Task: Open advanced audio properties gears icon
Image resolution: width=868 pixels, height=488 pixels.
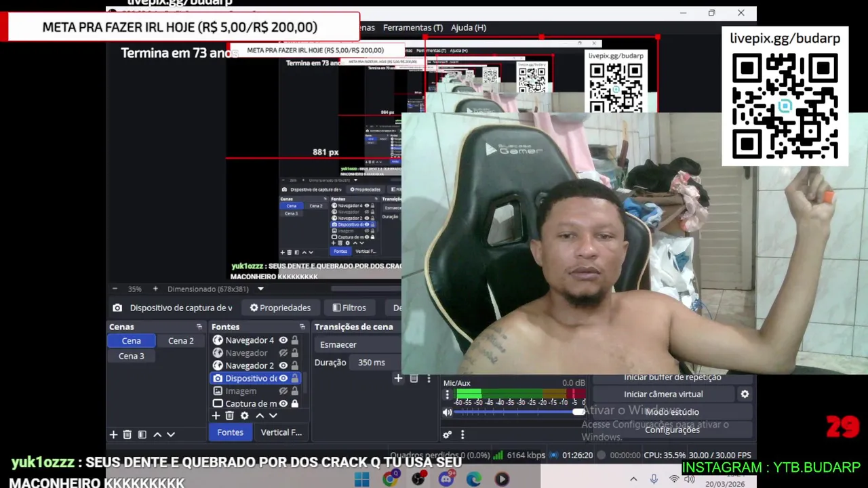Action: point(447,434)
